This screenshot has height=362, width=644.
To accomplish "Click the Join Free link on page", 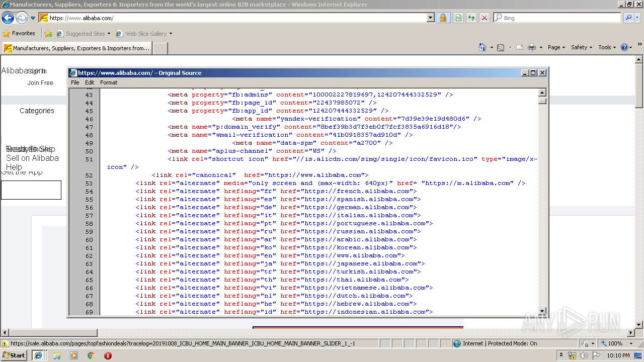I will (40, 83).
